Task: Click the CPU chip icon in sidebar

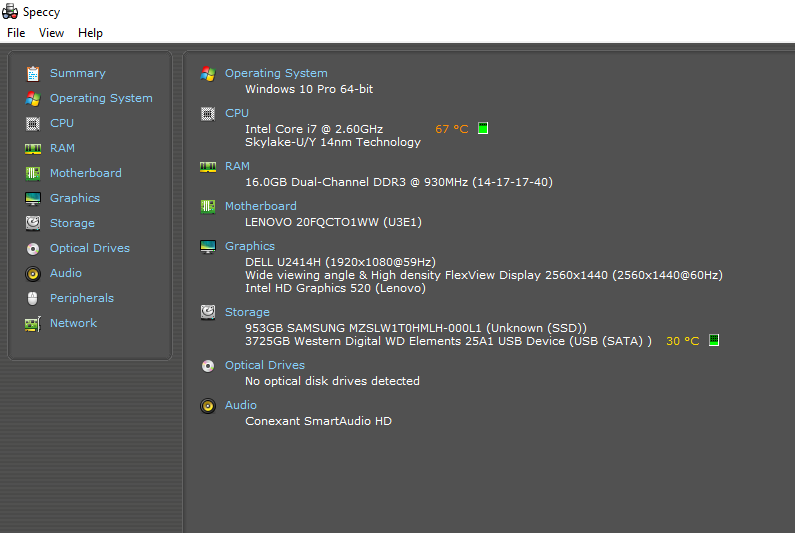Action: [x=33, y=124]
